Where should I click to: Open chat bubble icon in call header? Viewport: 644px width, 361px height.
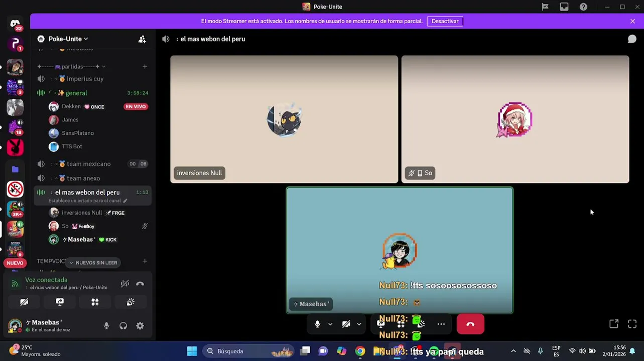[632, 39]
